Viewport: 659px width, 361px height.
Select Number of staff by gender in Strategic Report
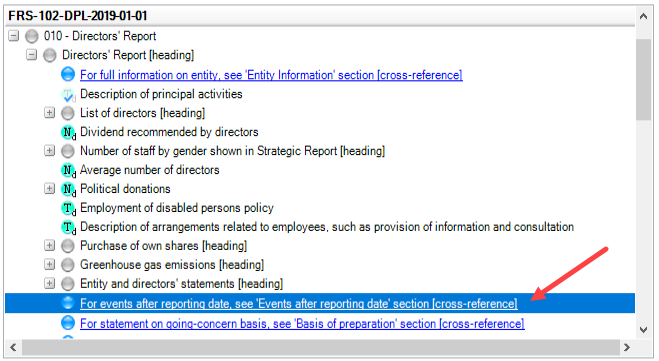[232, 151]
